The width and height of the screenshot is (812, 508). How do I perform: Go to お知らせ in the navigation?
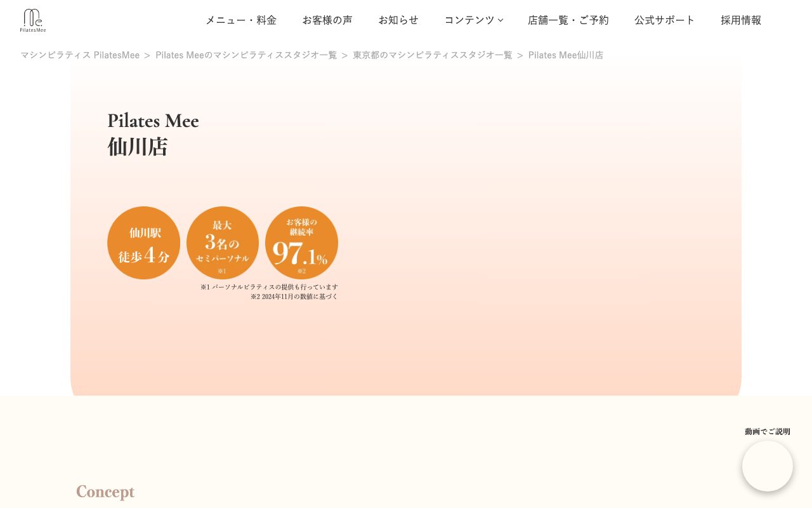(x=398, y=20)
